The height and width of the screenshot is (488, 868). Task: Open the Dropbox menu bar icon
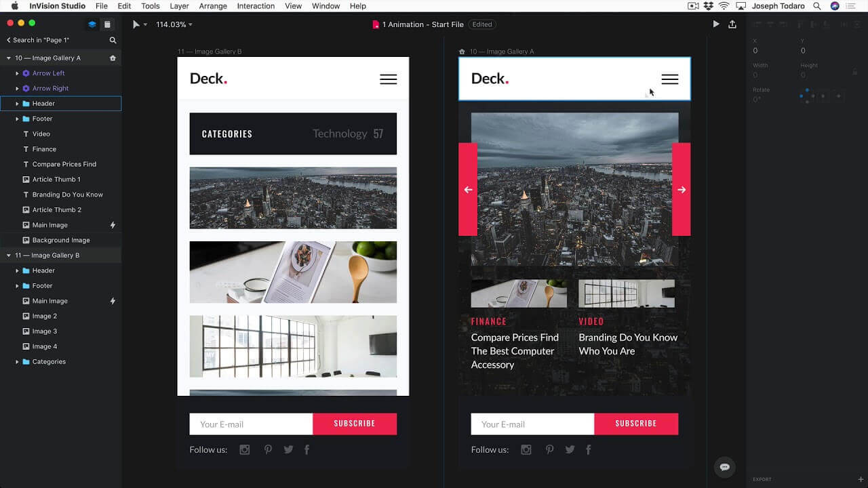(x=709, y=6)
